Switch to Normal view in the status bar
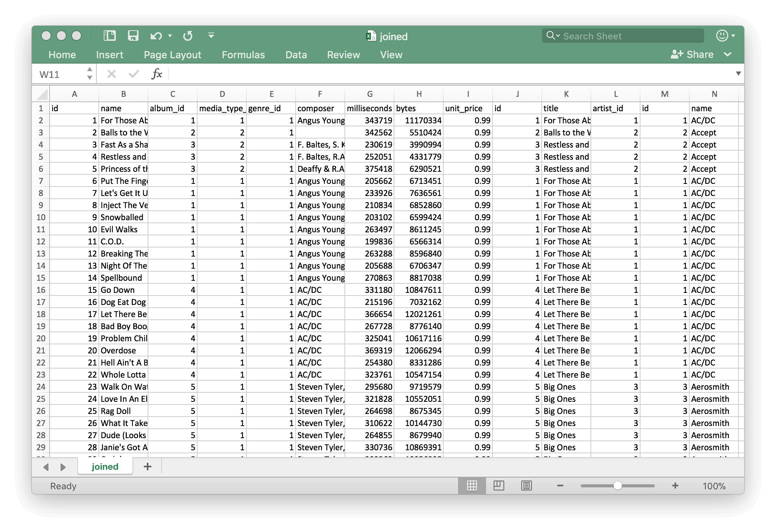The height and width of the screenshot is (532, 776). pos(472,486)
